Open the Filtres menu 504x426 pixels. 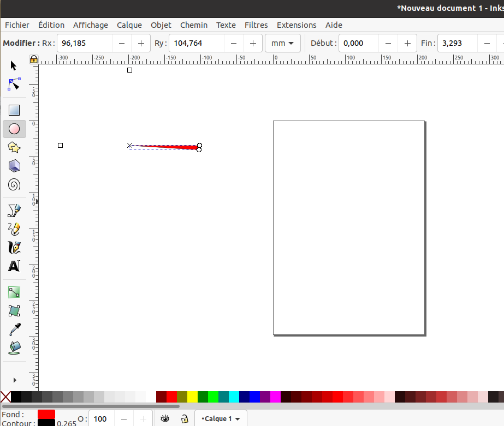tap(256, 25)
